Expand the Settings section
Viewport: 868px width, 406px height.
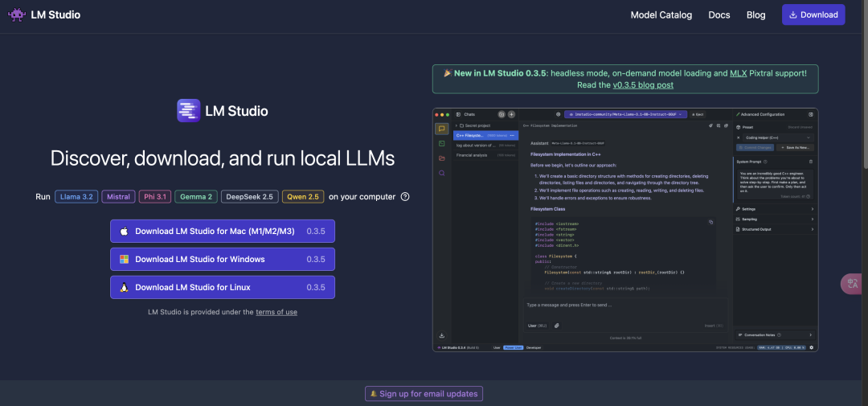pyautogui.click(x=775, y=209)
